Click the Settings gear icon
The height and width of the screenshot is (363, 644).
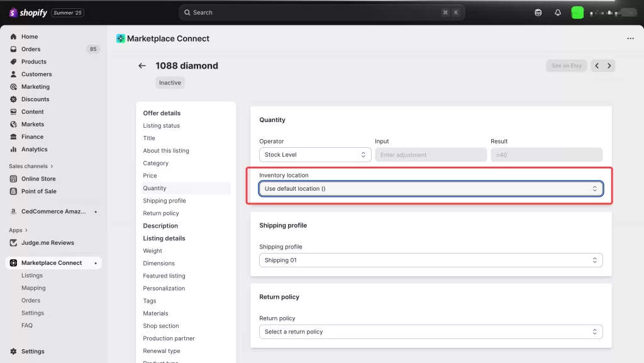14,352
